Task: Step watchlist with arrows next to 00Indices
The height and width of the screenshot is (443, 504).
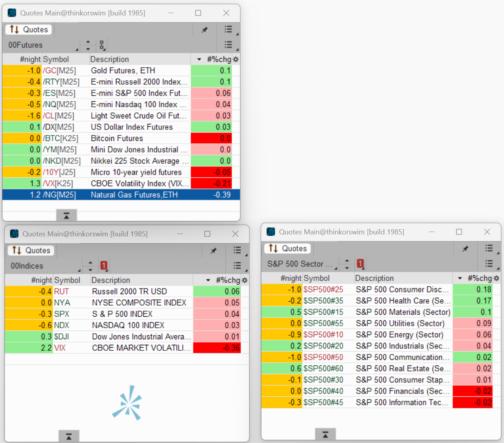Action: (90, 266)
